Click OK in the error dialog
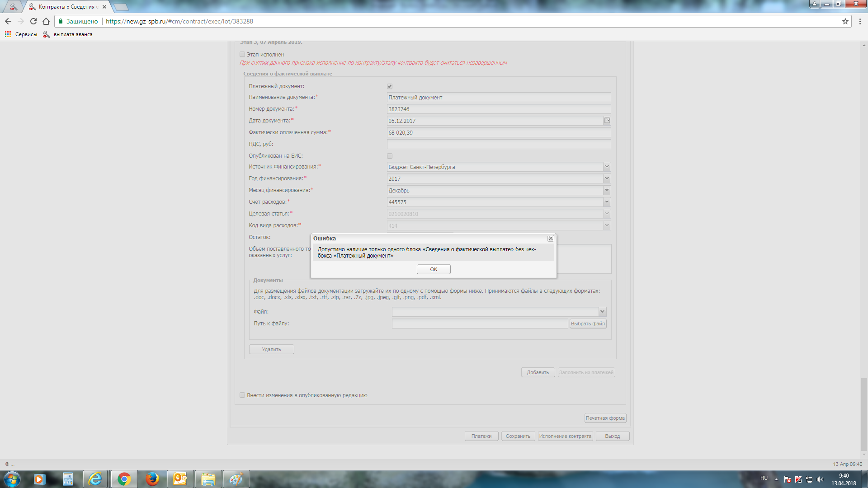 click(434, 269)
